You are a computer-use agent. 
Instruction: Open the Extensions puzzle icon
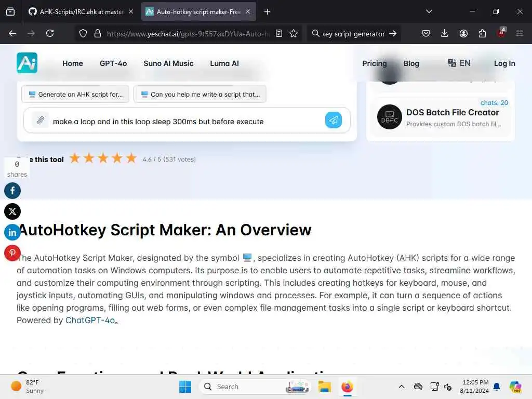point(482,34)
